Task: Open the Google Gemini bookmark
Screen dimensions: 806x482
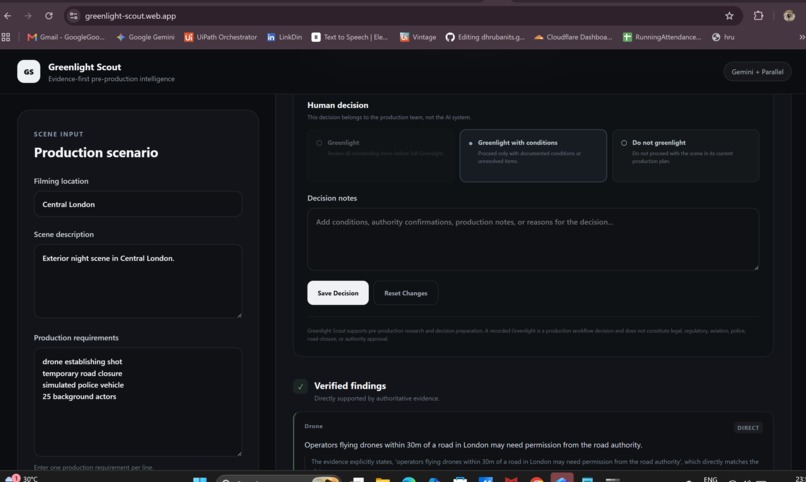Action: coord(145,37)
